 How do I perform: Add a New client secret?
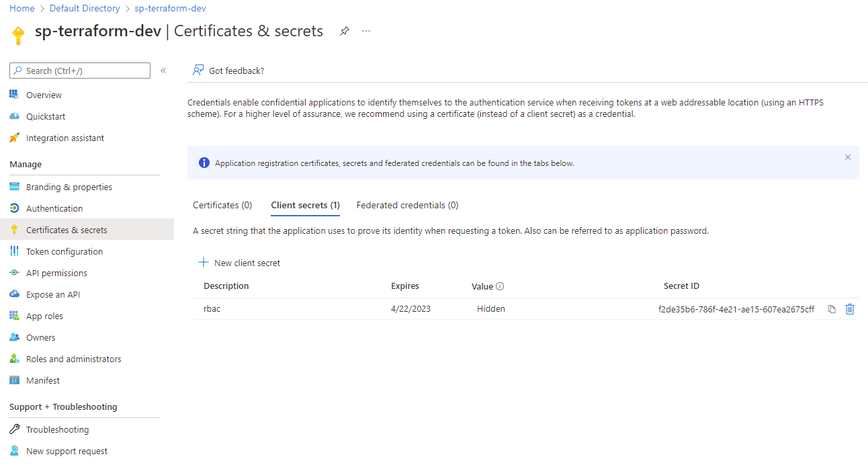point(240,263)
